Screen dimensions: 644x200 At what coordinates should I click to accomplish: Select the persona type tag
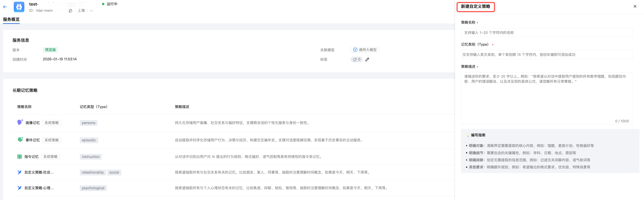pos(88,123)
